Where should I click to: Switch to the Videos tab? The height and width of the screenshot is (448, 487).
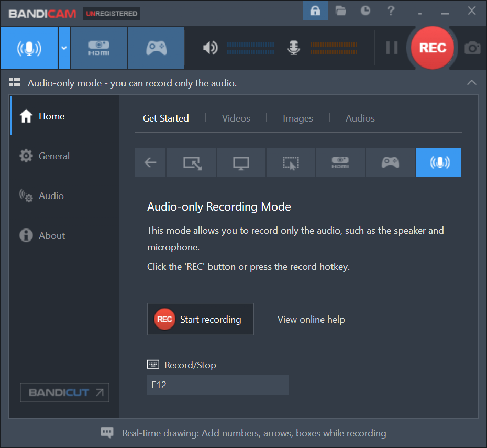click(x=236, y=118)
